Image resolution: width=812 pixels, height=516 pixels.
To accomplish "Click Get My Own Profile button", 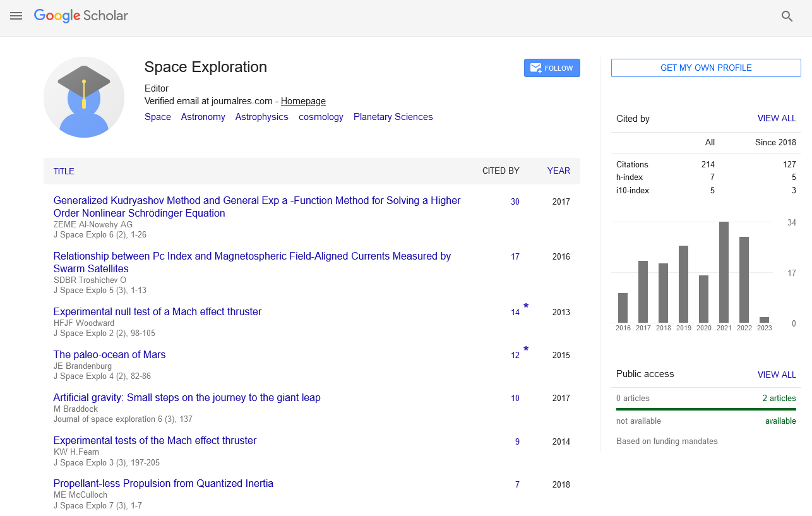I will pos(706,68).
